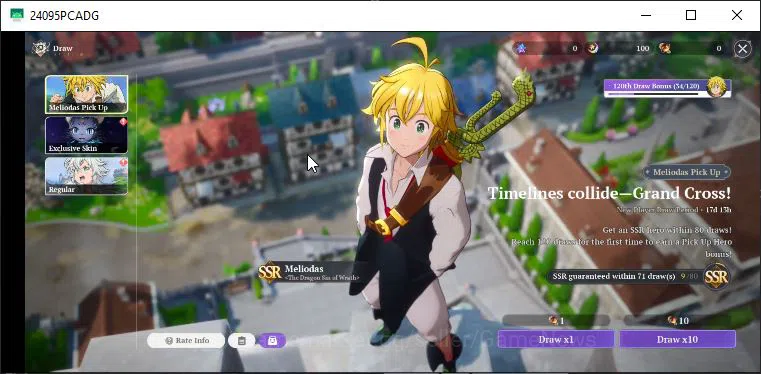Click the Draw x10 button
The image size is (761, 374).
pos(677,339)
